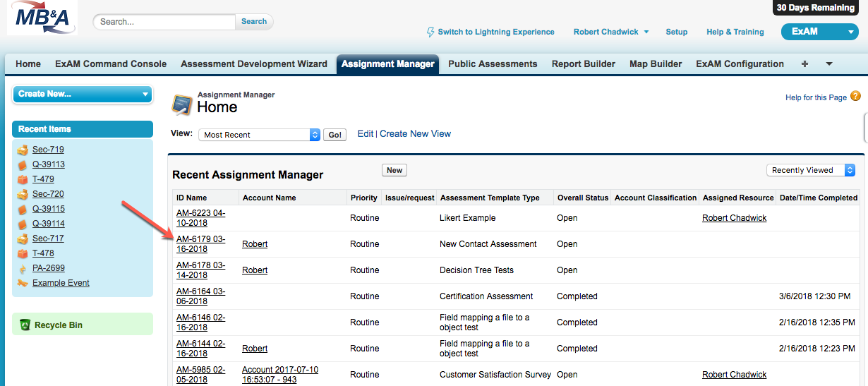
Task: Click the orange help question mark icon
Action: pos(855,97)
